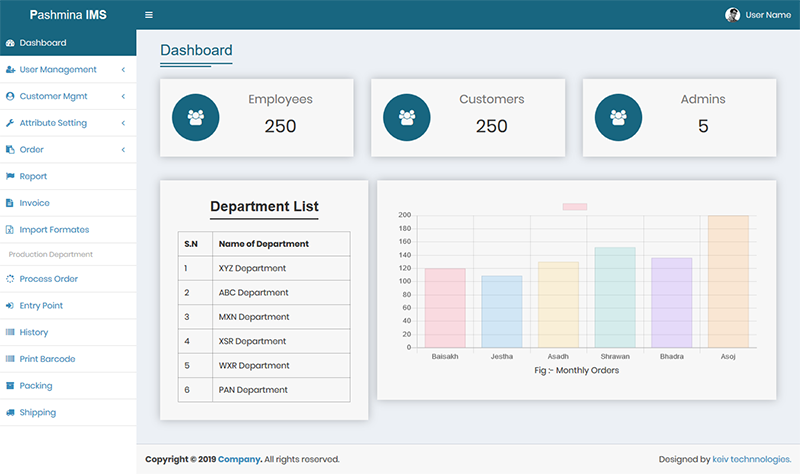800x474 pixels.
Task: Click the user avatar picture
Action: (x=732, y=15)
